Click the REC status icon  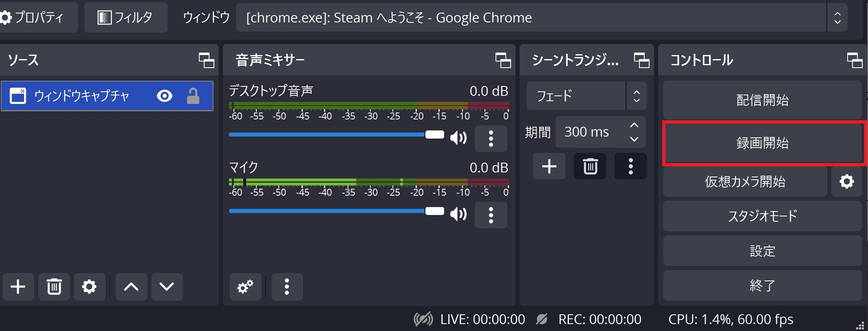[x=542, y=319]
